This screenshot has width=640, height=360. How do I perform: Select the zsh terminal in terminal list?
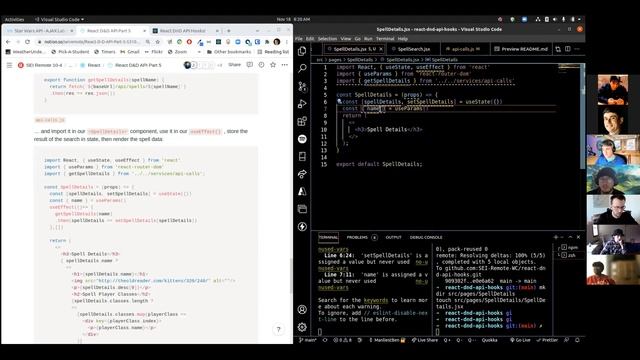(x=569, y=255)
